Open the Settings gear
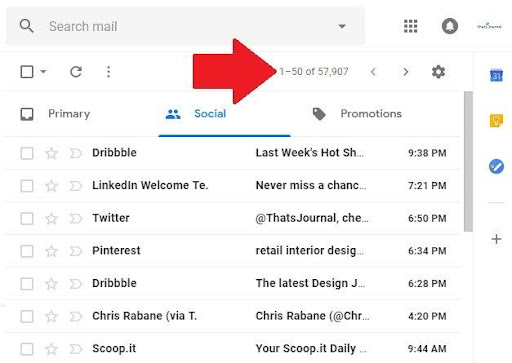This screenshot has width=512, height=363. 438,72
